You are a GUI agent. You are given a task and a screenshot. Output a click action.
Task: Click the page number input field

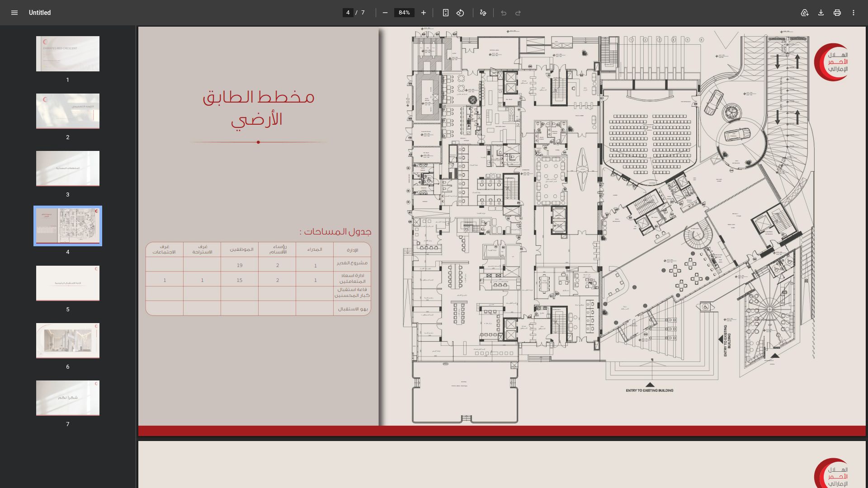[348, 13]
